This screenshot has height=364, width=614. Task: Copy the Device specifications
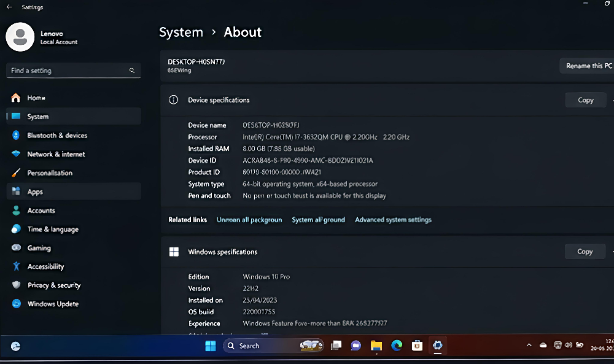[585, 100]
